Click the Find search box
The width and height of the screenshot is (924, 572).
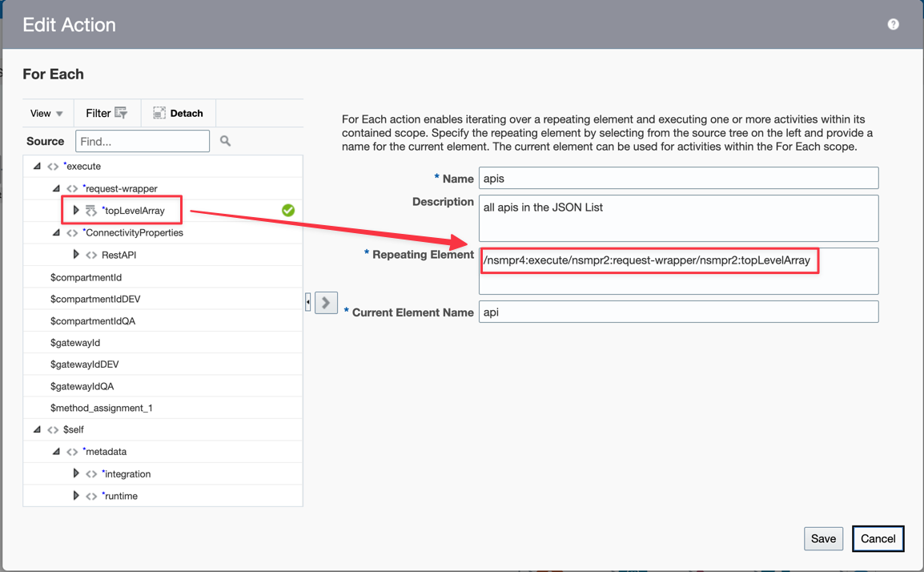(x=143, y=140)
